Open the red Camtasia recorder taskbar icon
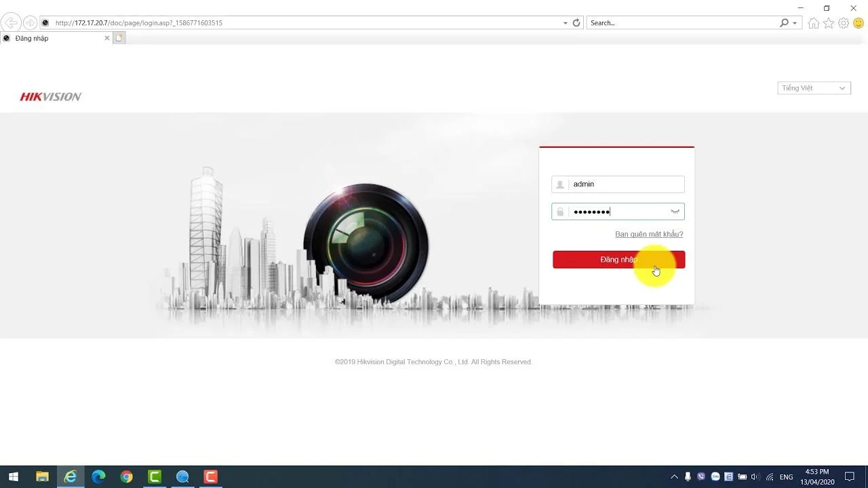Image resolution: width=868 pixels, height=488 pixels. pyautogui.click(x=211, y=477)
